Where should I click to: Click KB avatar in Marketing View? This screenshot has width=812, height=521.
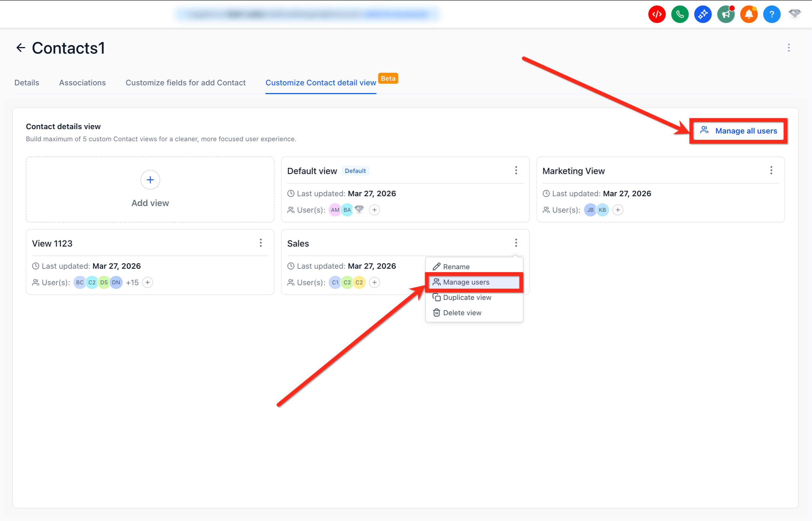click(x=602, y=210)
